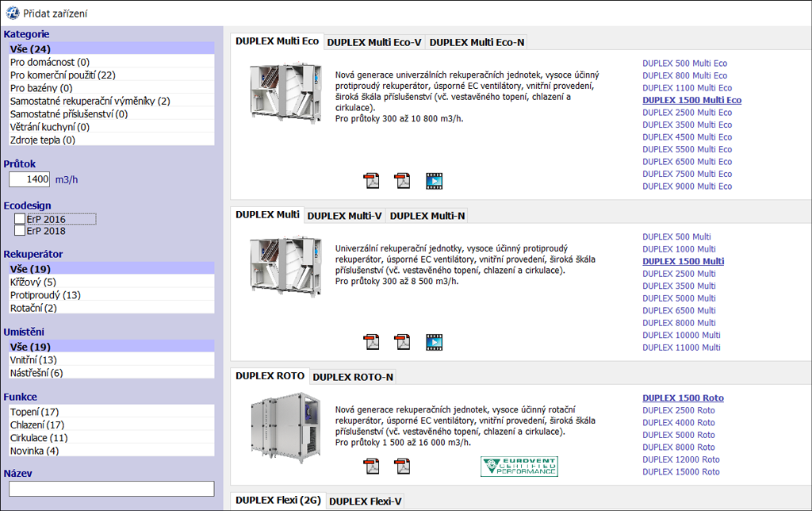Select category Vše (24)
The width and height of the screenshot is (812, 511).
pos(111,48)
